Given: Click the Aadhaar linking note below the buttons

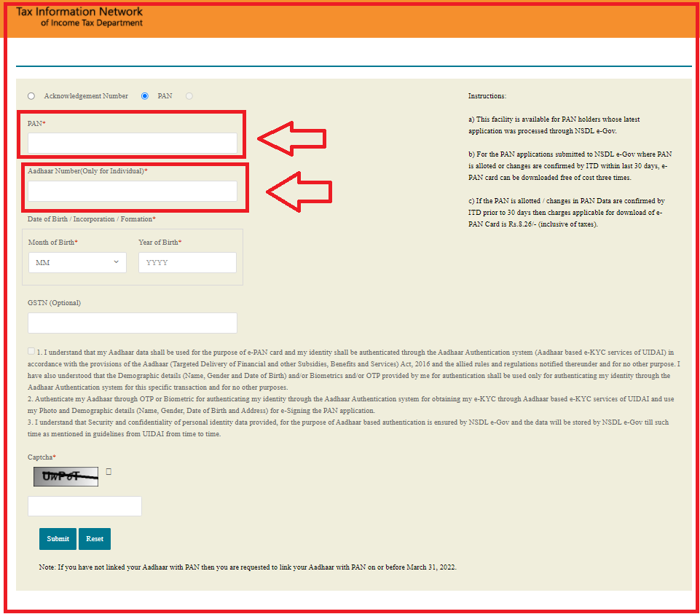Looking at the screenshot, I should click(248, 567).
